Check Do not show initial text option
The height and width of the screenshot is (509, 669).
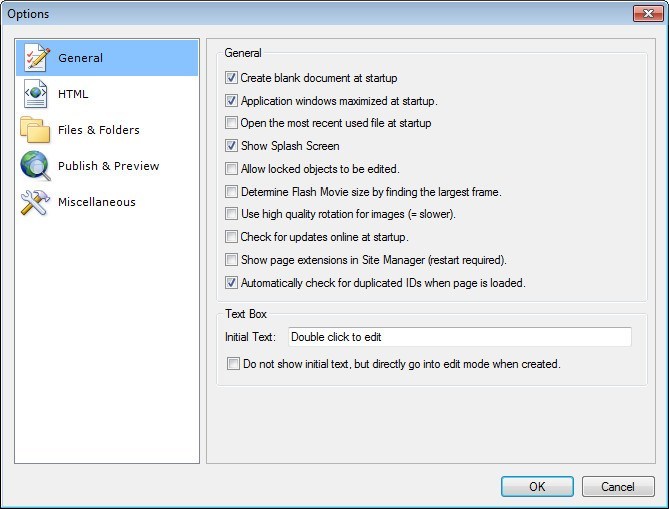pos(233,364)
